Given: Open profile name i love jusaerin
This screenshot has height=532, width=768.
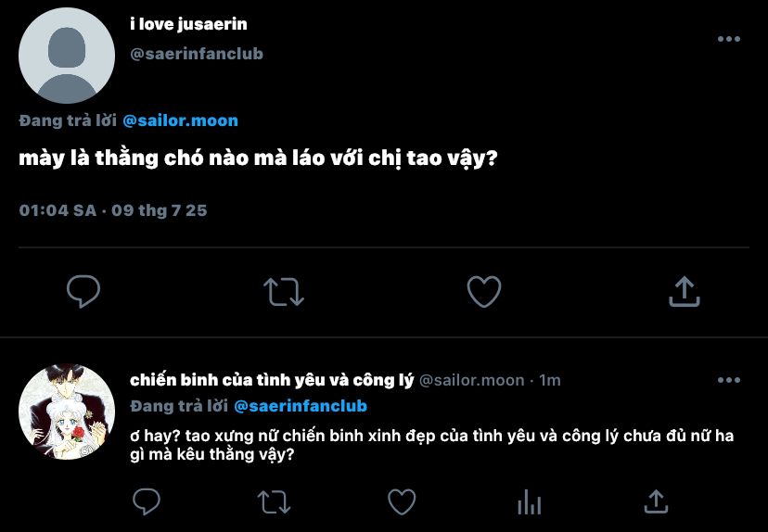Looking at the screenshot, I should [x=188, y=24].
